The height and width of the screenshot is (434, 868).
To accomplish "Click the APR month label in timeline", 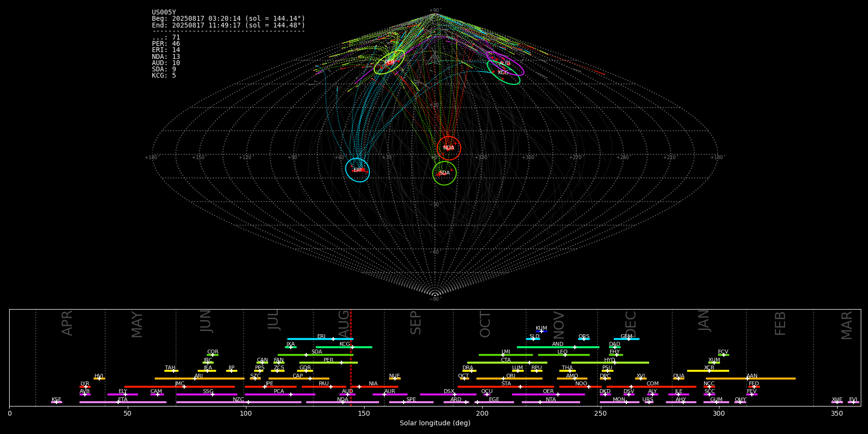I will 67,323.
